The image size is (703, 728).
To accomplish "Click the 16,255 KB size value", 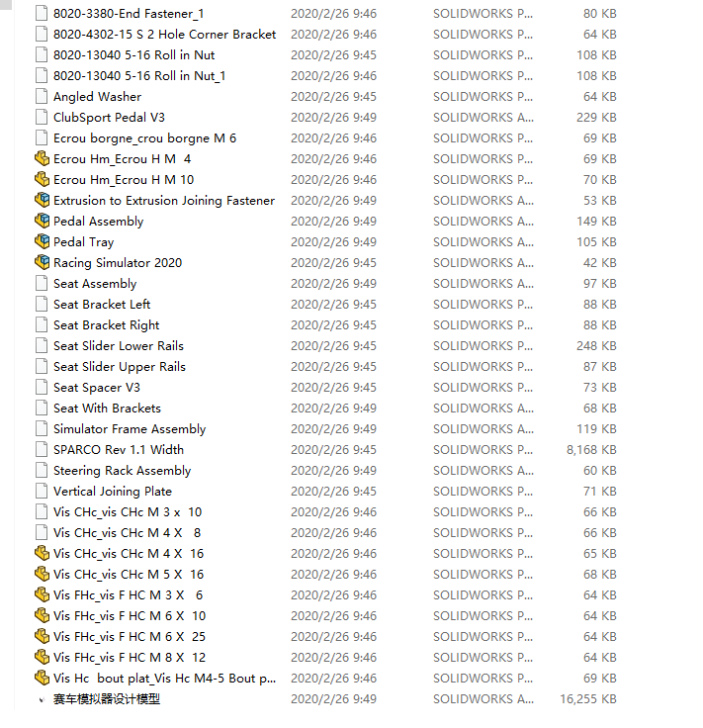I will point(588,699).
